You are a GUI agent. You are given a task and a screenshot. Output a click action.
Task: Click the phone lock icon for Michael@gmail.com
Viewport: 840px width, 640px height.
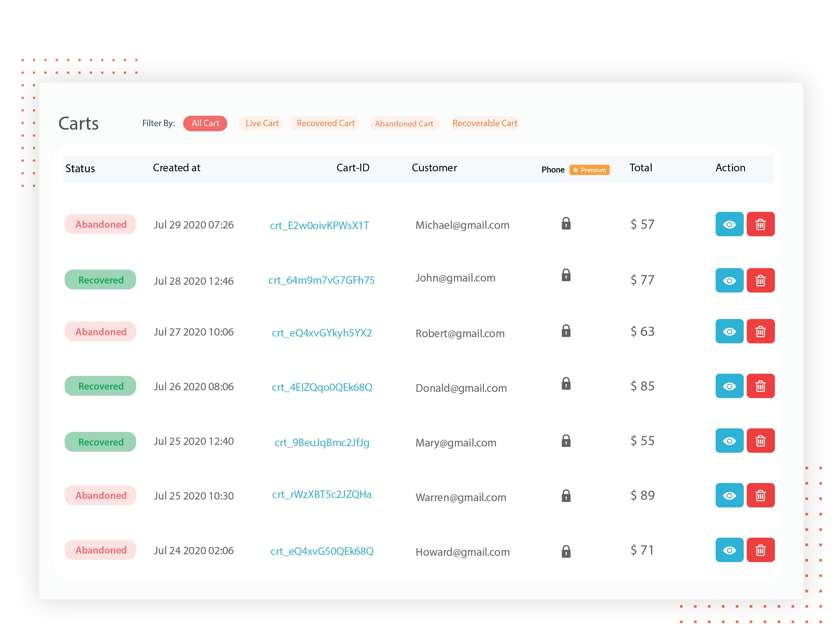point(566,223)
